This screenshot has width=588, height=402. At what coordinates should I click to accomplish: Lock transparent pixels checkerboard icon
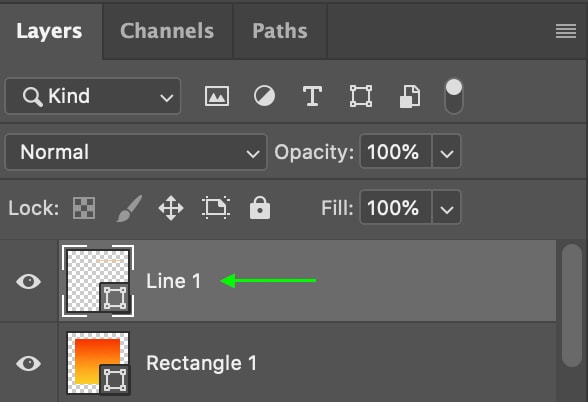[x=84, y=208]
